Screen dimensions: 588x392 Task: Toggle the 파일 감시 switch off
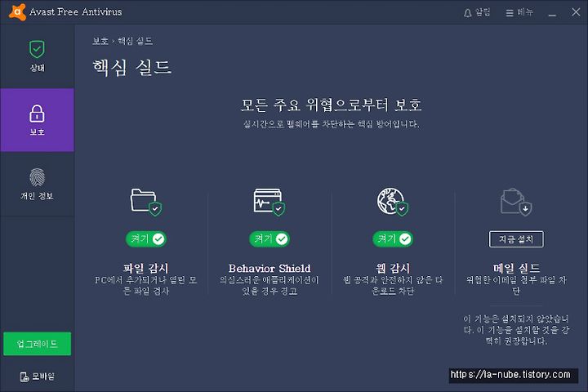146,239
